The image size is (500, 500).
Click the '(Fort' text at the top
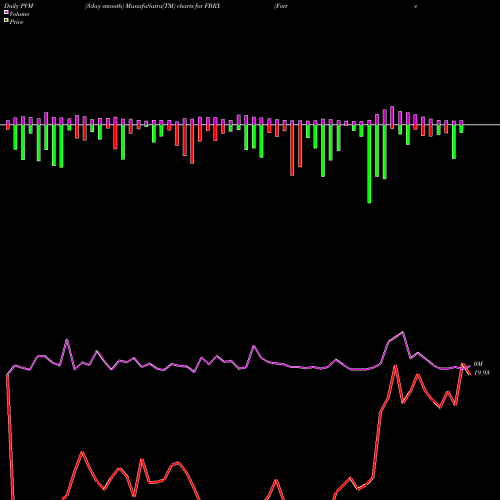(280, 6)
